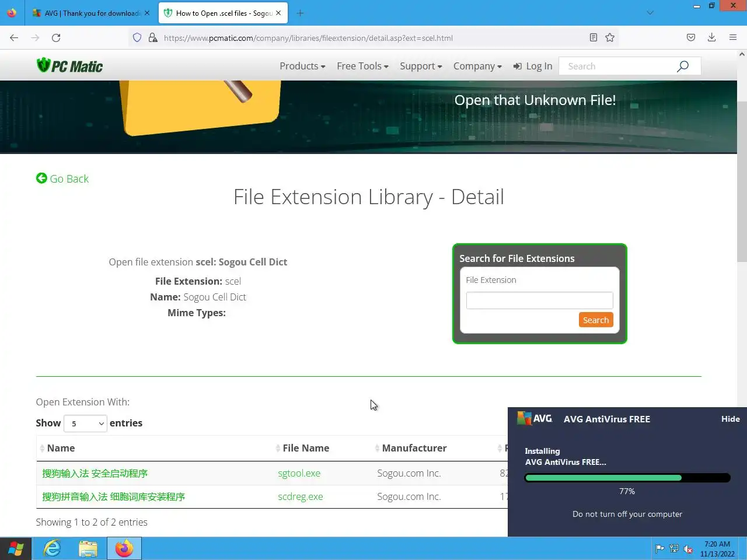Expand the Products menu
Screen dimensions: 747x560
pos(302,66)
